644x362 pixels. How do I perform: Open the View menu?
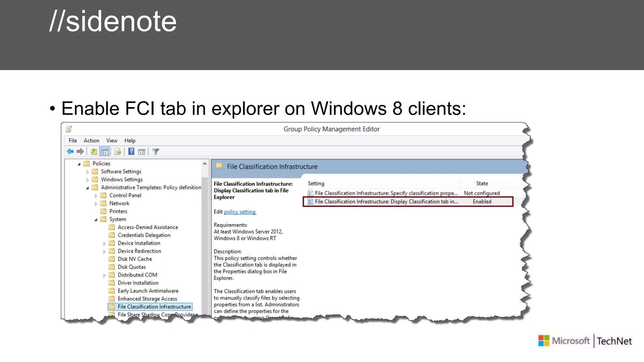(x=112, y=141)
